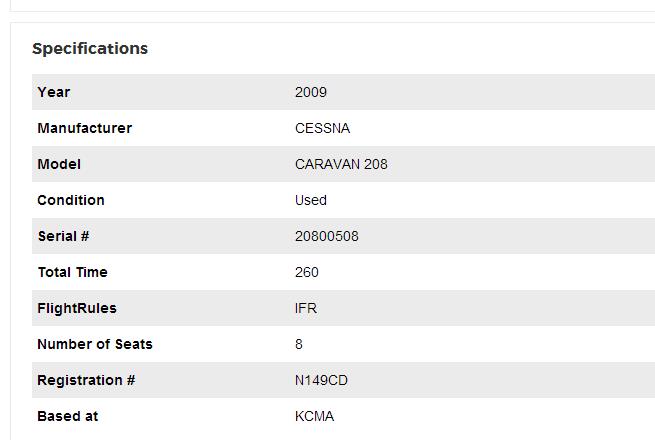Select the Serial # label

click(x=63, y=236)
